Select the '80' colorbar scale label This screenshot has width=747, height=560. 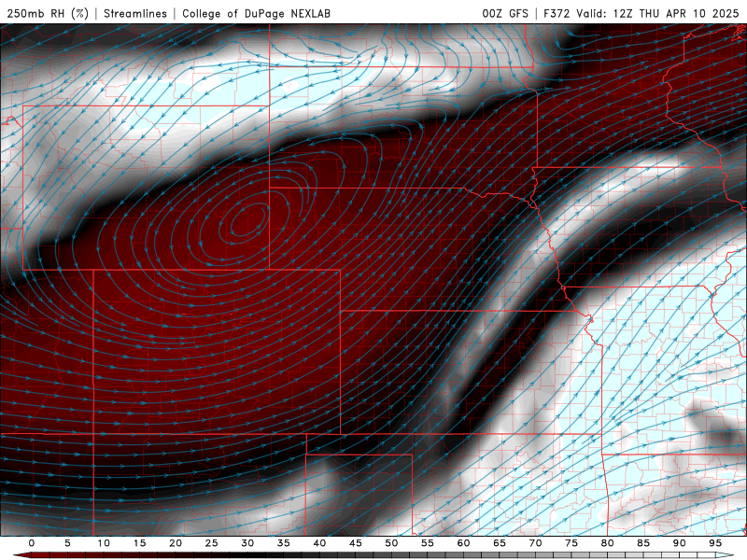click(x=608, y=543)
